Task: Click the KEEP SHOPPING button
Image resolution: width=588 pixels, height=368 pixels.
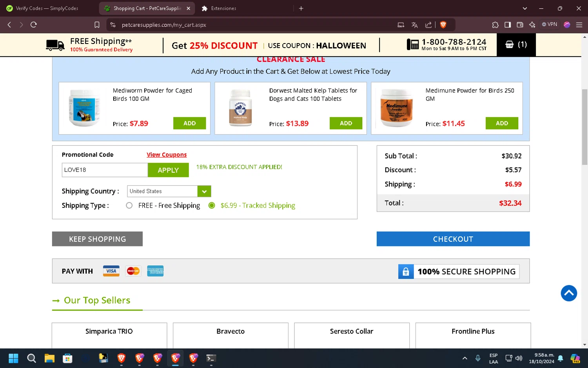Action: pos(97,239)
